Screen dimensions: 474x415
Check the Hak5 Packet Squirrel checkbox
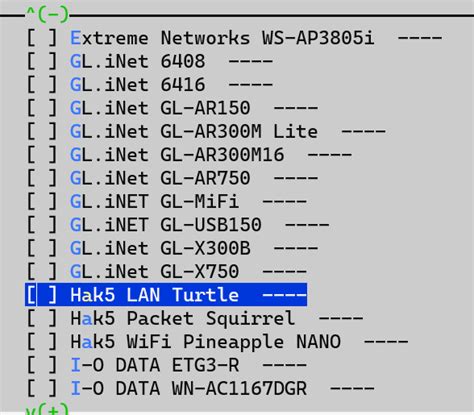(x=42, y=318)
